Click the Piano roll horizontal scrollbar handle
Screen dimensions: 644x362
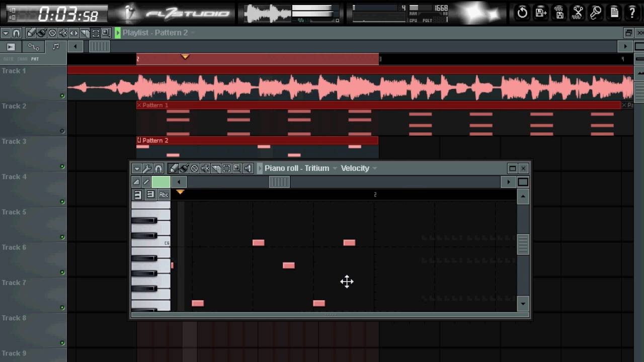tap(279, 182)
